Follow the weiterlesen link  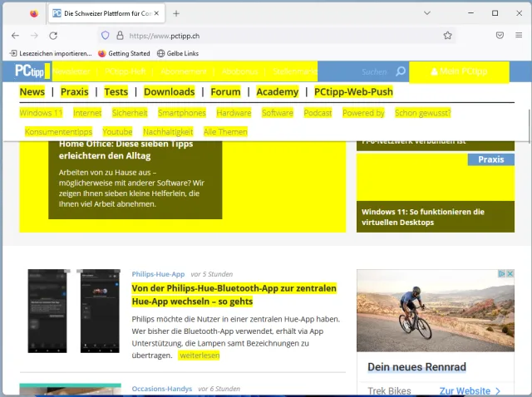[199, 355]
